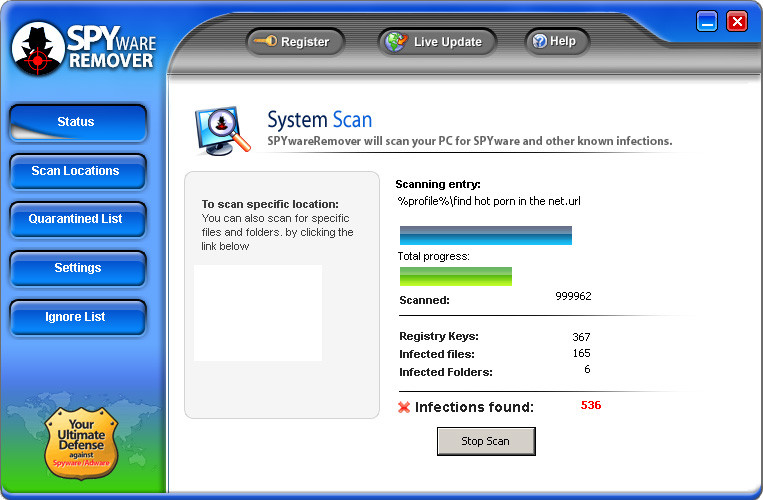The width and height of the screenshot is (763, 500).
Task: Click the 'Infections found:' label
Action: pyautogui.click(x=474, y=407)
